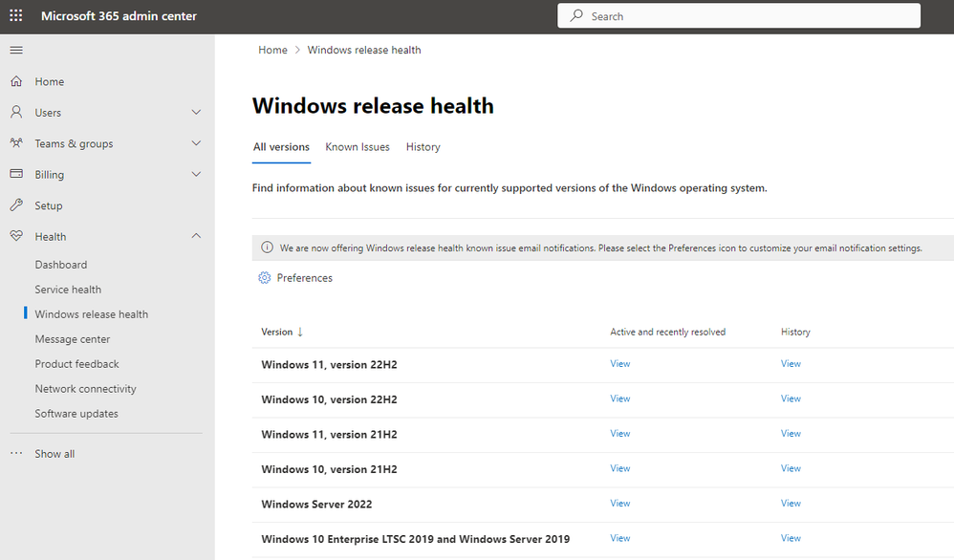Click the info icon on the notification banner
Image resolution: width=954 pixels, height=560 pixels.
click(267, 248)
